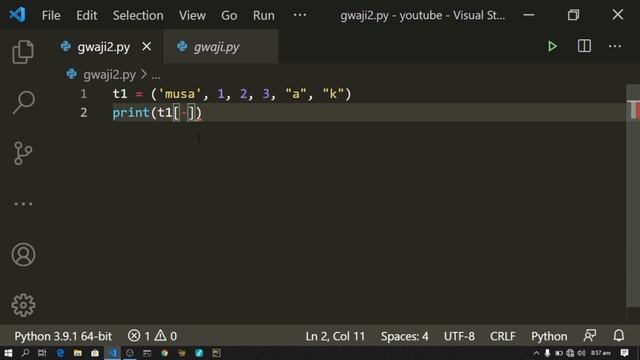
Task: Expand the overflow menu ellipsis in the menu bar
Action: point(300,15)
